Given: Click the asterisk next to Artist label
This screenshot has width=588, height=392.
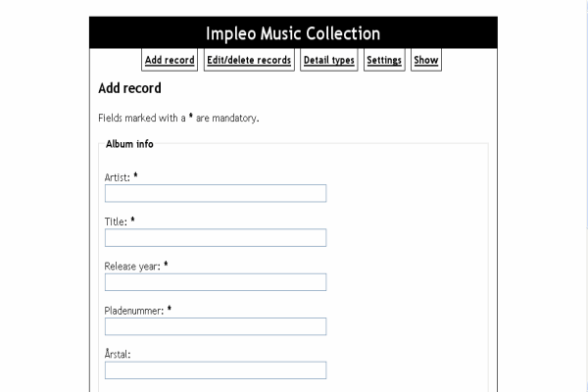Looking at the screenshot, I should pyautogui.click(x=136, y=175).
